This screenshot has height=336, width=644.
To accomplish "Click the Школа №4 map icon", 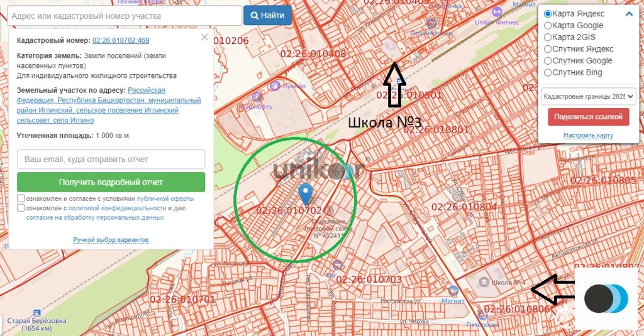I will click(x=484, y=282).
